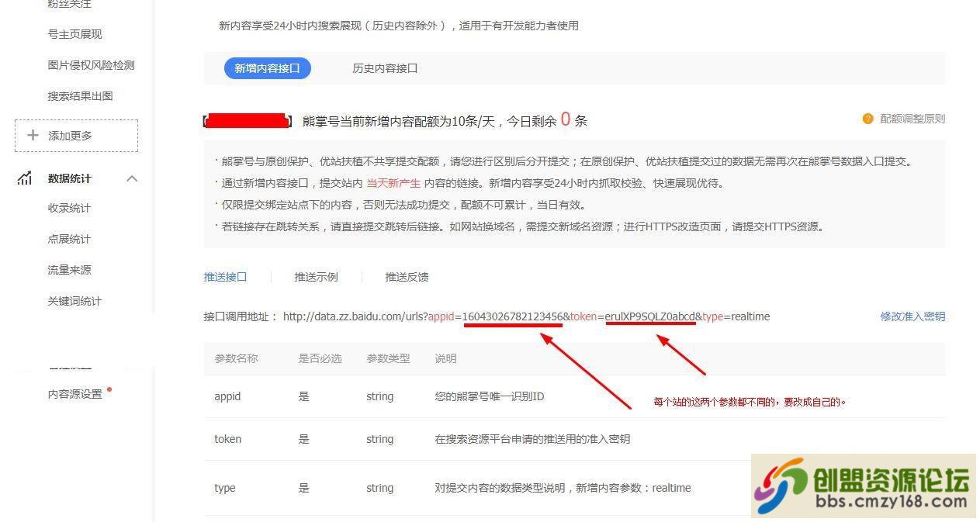Click the 参数类型 column header
This screenshot has width=980, height=522.
[388, 358]
